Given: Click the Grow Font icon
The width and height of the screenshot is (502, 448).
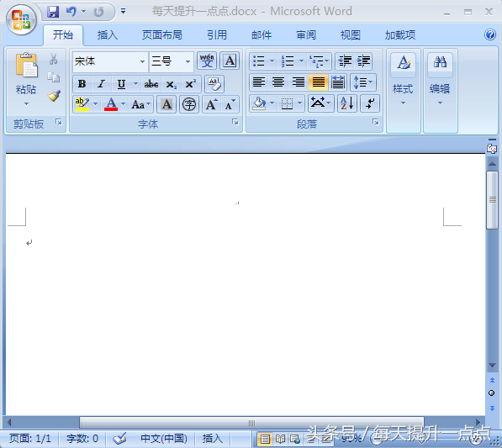Looking at the screenshot, I should (x=212, y=104).
